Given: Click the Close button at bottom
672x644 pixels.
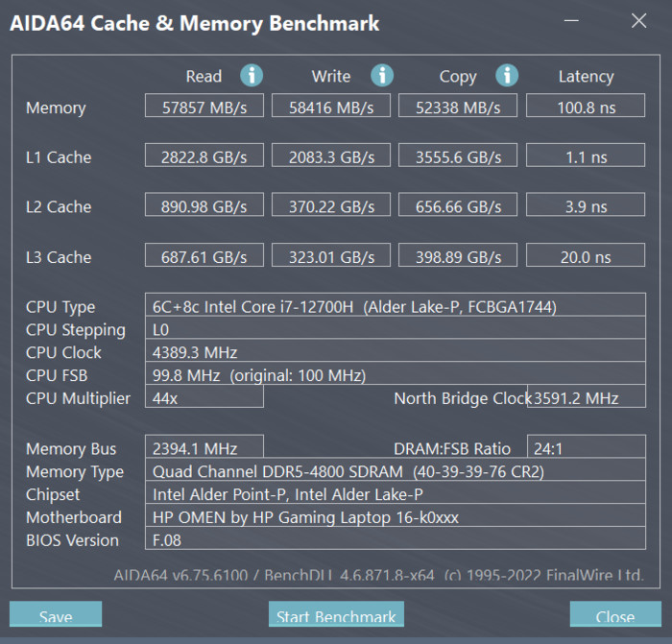Looking at the screenshot, I should tap(615, 614).
